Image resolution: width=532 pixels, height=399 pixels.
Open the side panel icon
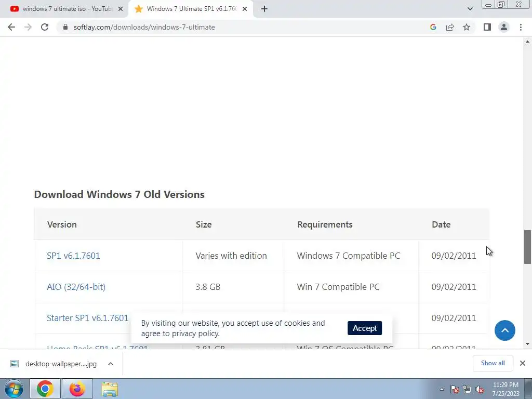(x=487, y=27)
